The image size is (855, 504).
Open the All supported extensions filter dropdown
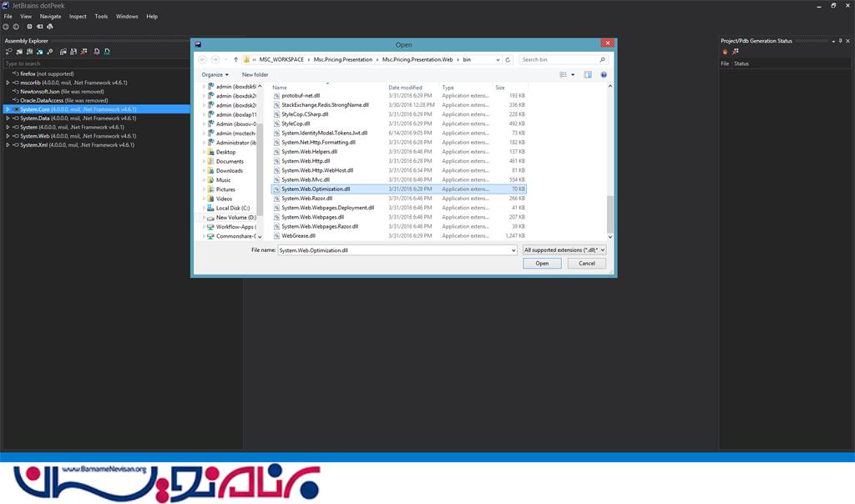pos(564,250)
